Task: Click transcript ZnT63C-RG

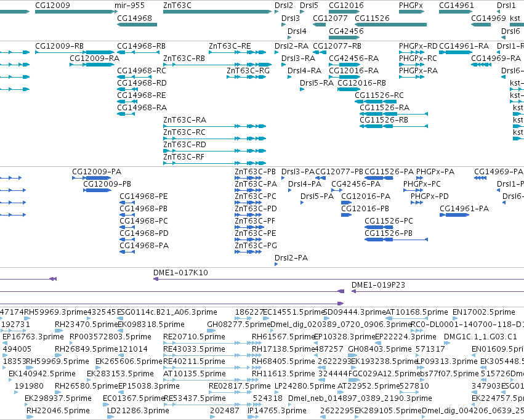Action: click(248, 70)
